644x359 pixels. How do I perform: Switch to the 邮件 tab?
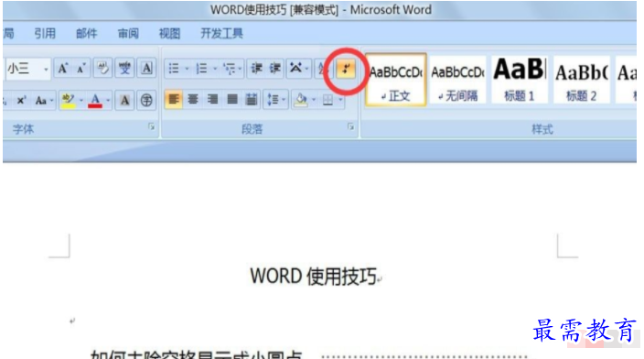86,33
